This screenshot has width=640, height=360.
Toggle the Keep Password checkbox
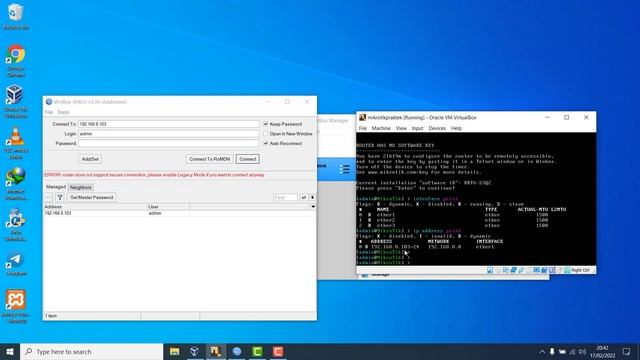pos(266,124)
